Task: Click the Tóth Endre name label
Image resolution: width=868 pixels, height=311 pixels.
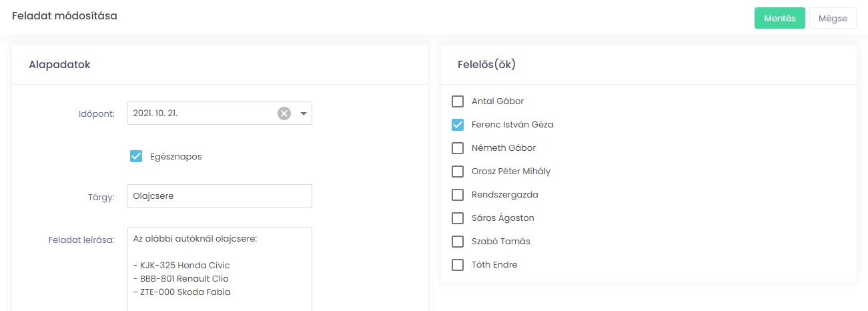Action: tap(494, 265)
